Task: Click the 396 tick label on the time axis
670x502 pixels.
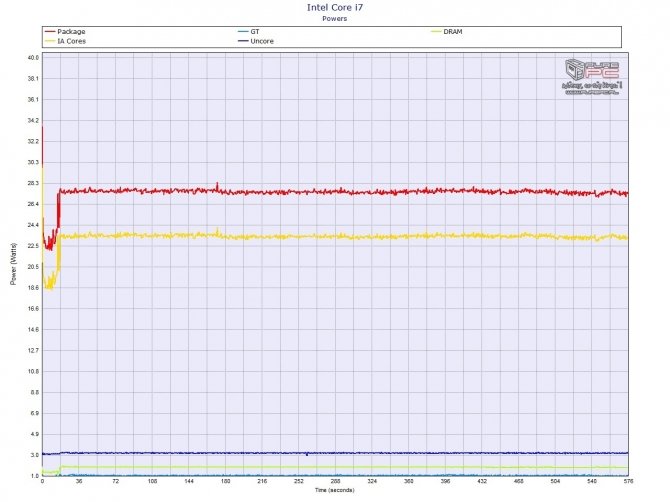Action: [445, 481]
